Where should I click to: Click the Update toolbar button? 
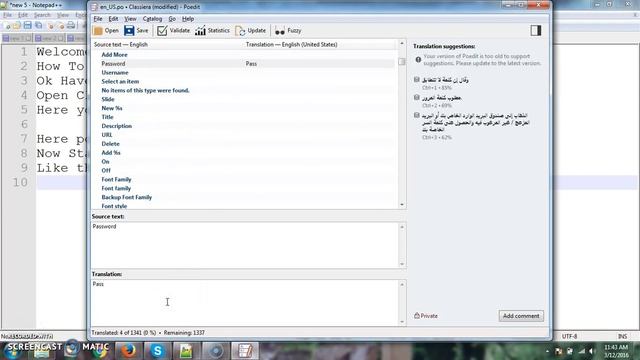250,31
